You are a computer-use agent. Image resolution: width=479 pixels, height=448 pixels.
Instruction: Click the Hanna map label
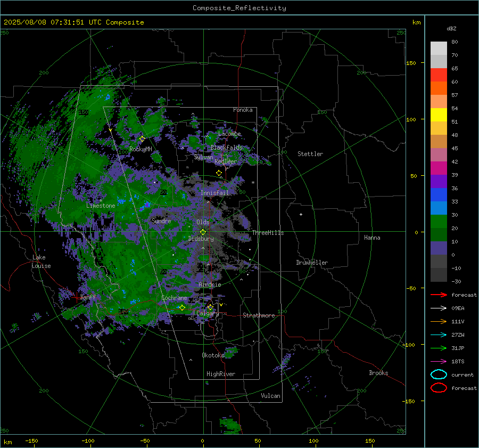pos(372,237)
